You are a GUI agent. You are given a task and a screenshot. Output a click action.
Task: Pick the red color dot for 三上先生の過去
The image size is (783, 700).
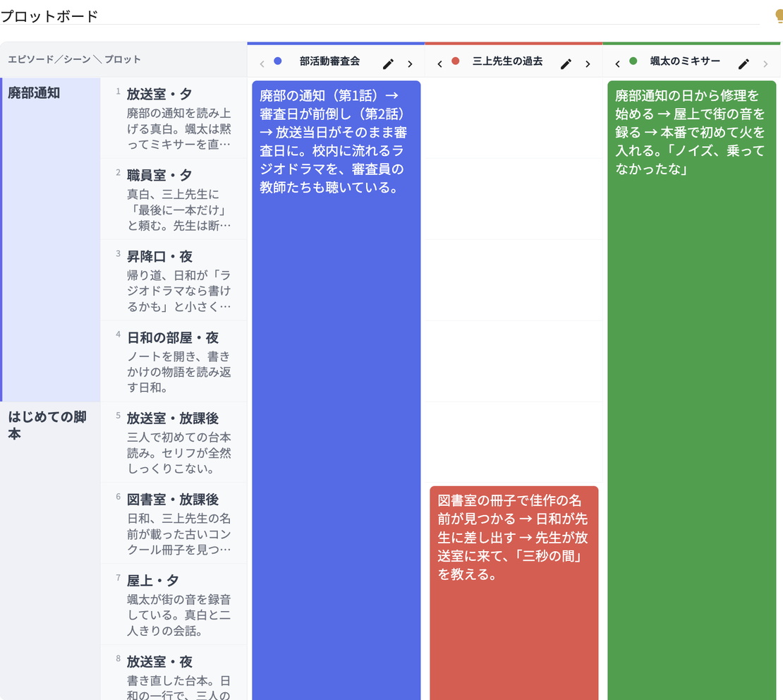point(456,61)
